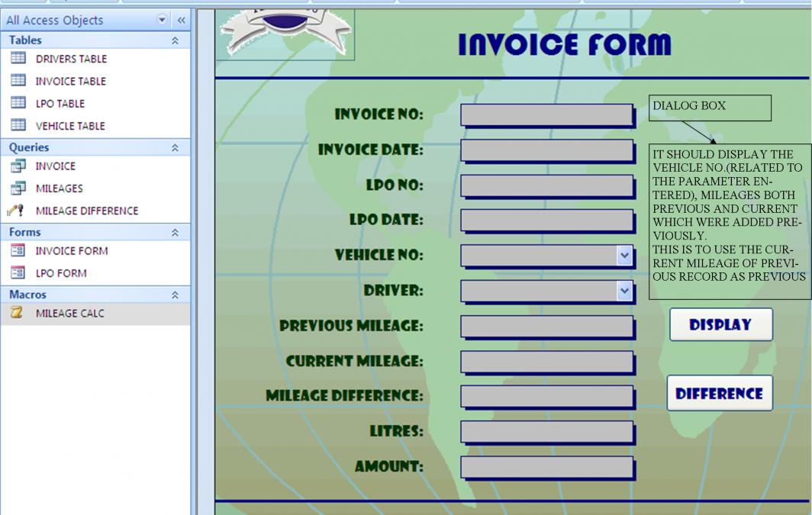Open All Access Objects category dropdown

point(162,20)
